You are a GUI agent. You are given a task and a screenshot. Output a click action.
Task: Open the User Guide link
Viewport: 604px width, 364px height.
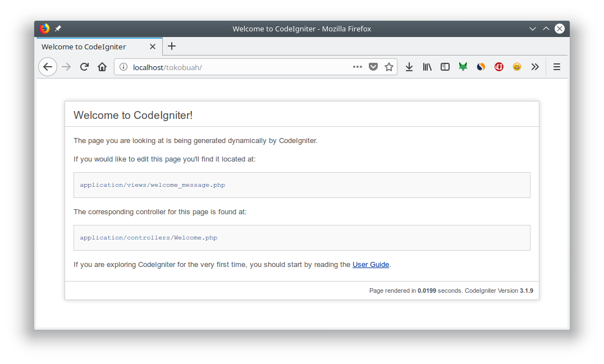[370, 265]
